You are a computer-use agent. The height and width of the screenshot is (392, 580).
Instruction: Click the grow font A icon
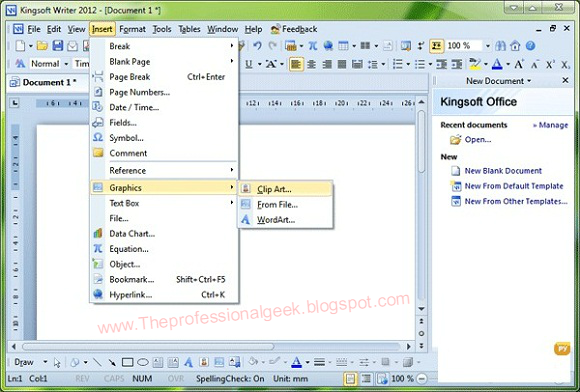(519, 64)
